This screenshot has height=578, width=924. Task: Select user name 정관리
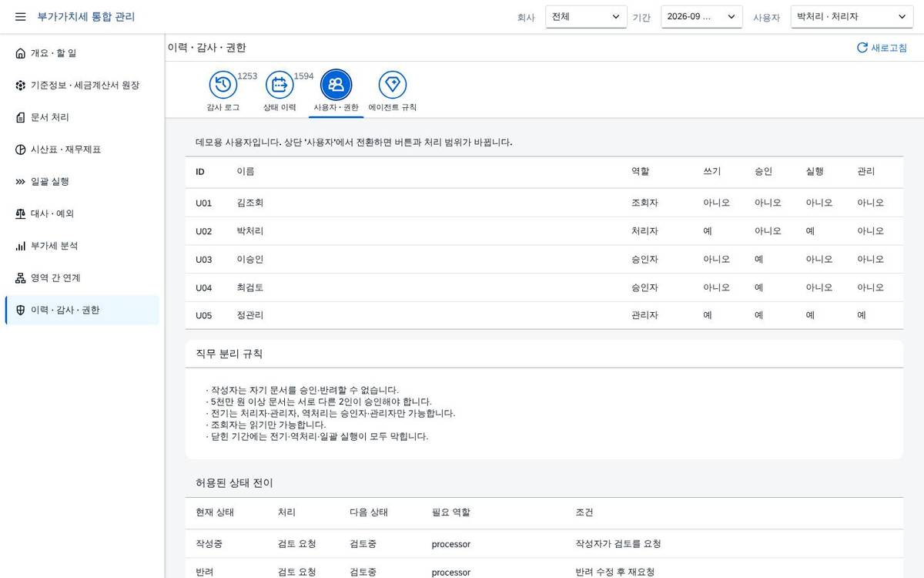pyautogui.click(x=250, y=315)
